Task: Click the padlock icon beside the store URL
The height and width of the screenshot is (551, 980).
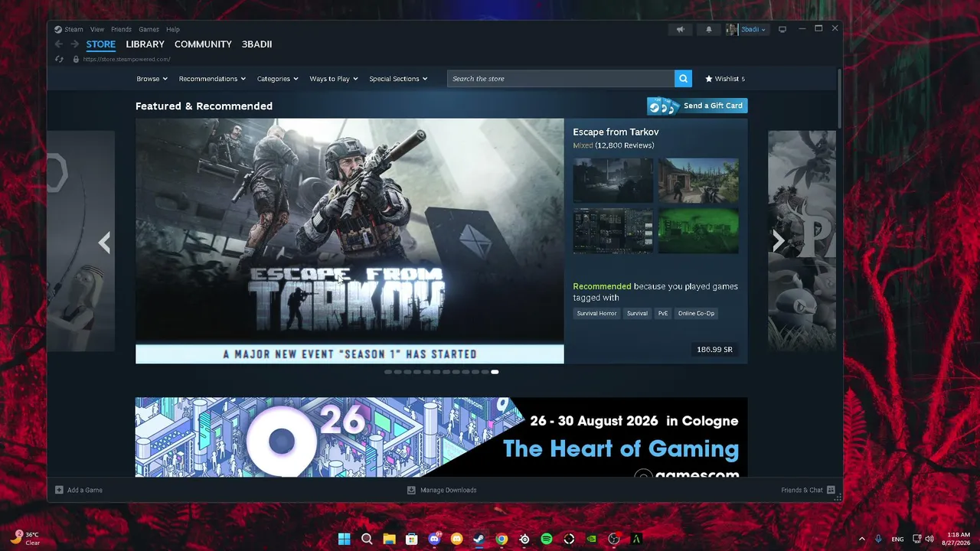Action: coord(76,59)
